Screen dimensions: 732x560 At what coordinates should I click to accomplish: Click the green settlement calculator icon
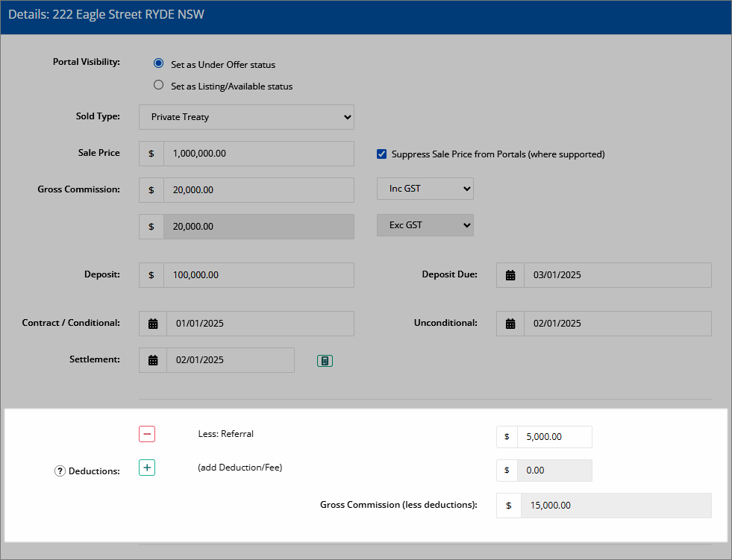pos(325,361)
